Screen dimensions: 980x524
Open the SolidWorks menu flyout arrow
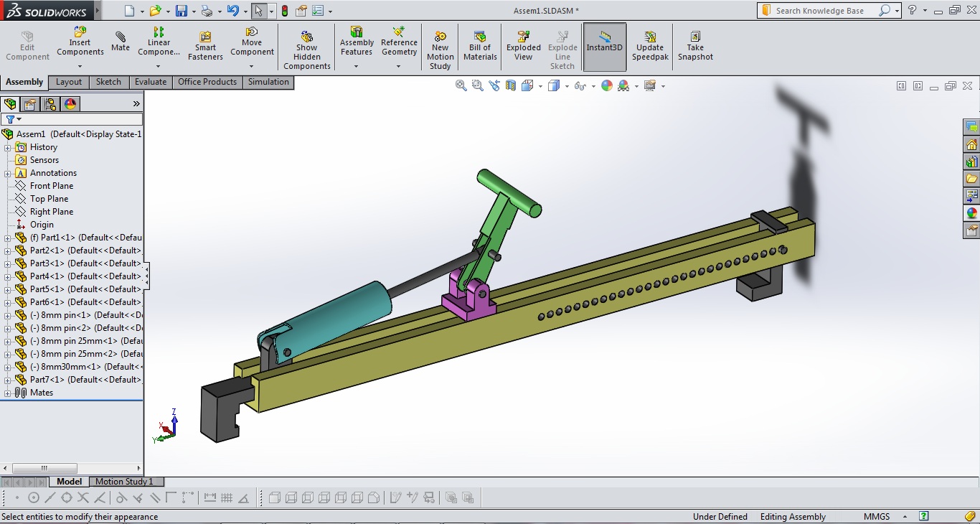pos(97,11)
